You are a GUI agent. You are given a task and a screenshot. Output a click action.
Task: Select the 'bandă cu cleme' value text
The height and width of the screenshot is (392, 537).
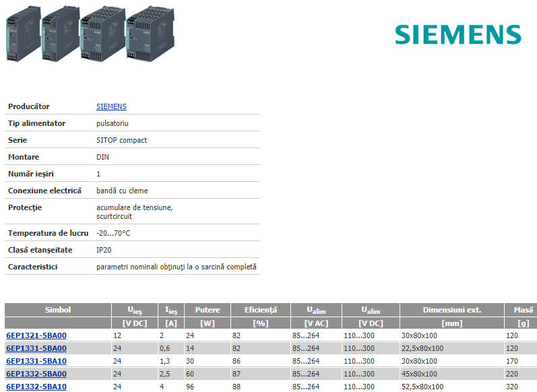point(122,191)
